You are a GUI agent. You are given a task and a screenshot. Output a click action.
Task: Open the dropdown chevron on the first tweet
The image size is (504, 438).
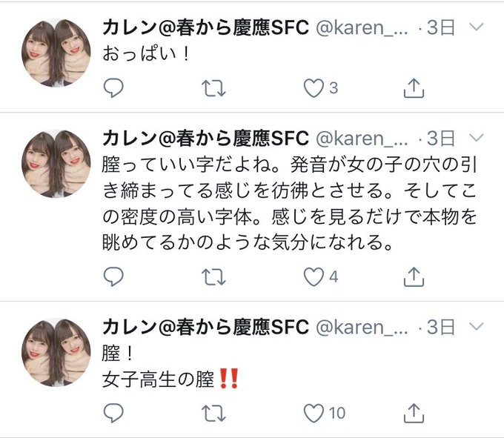[x=477, y=27]
